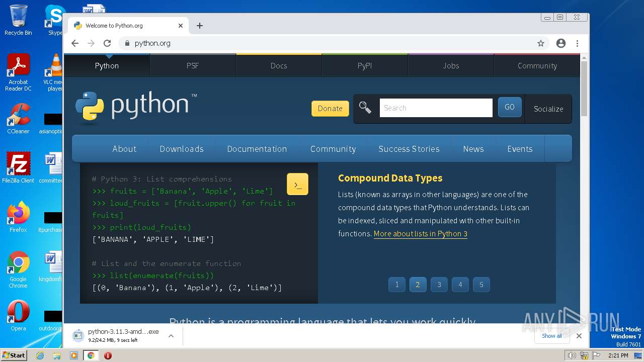Image resolution: width=644 pixels, height=362 pixels.
Task: Select the Jobs top tab
Action: click(x=451, y=65)
